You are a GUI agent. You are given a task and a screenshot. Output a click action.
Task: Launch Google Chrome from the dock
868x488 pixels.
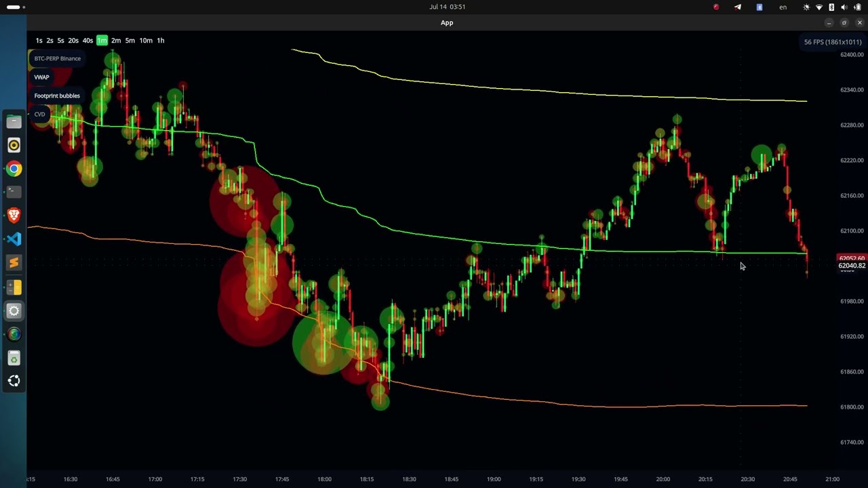14,169
